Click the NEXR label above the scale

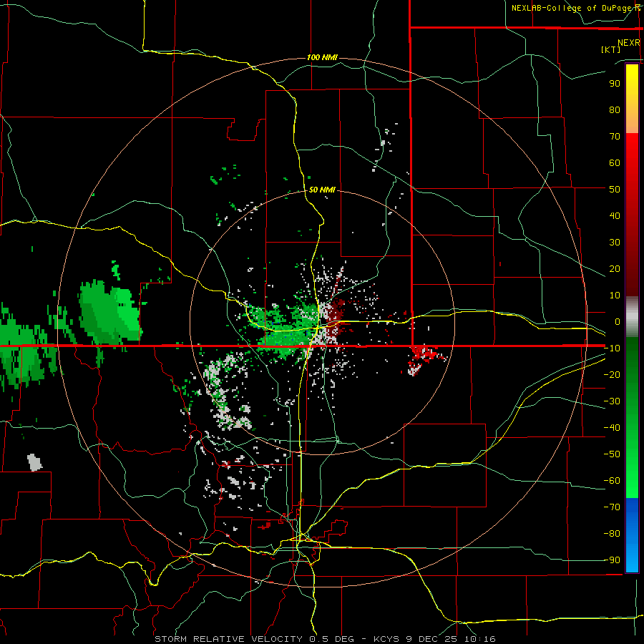629,43
